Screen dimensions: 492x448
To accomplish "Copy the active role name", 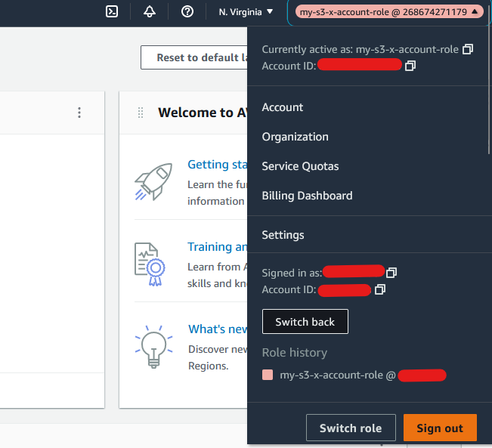I will (x=468, y=49).
